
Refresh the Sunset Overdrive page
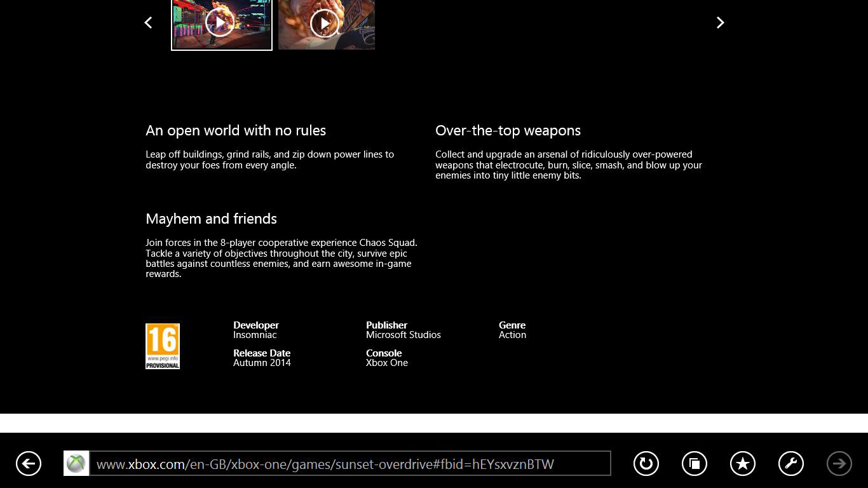[646, 464]
